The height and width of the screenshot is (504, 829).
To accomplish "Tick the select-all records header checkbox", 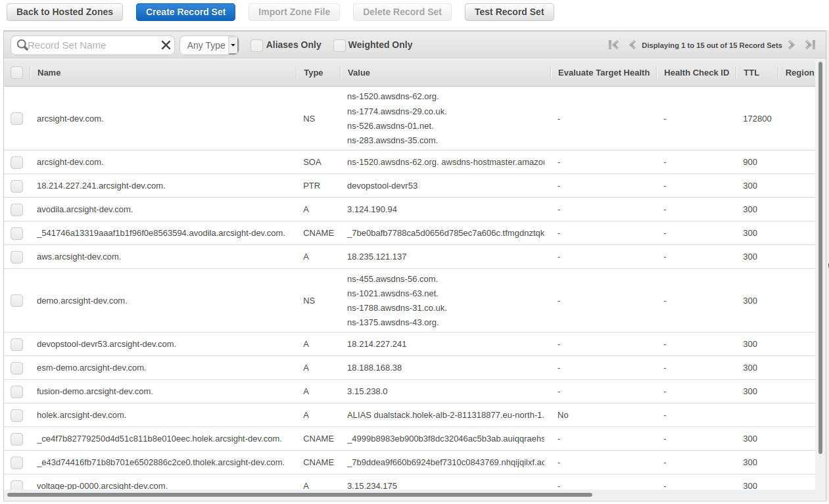I will [17, 73].
